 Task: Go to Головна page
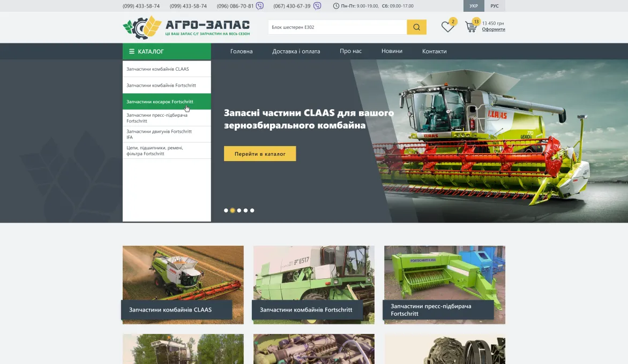(x=242, y=51)
